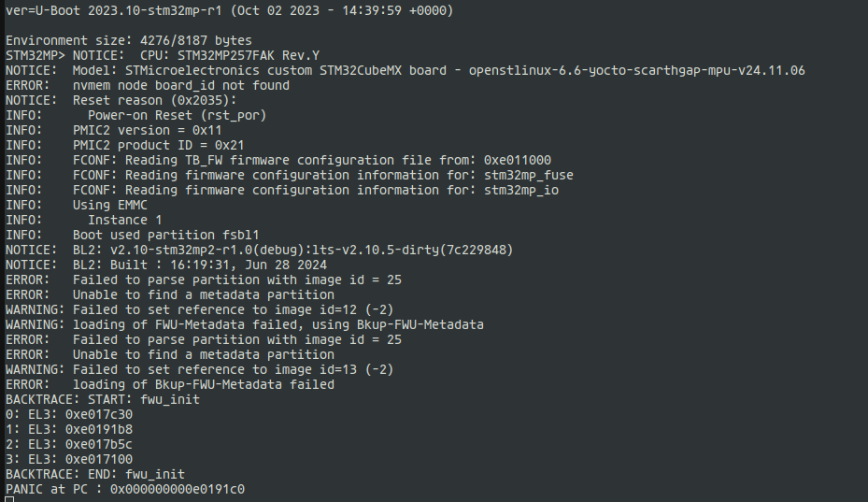Click the stm32mp_fuse text
This screenshot has width=868, height=502.
(529, 175)
